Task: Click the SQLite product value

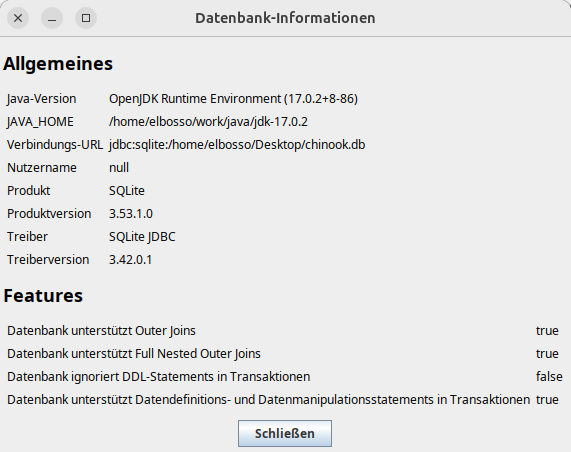Action: (127, 190)
